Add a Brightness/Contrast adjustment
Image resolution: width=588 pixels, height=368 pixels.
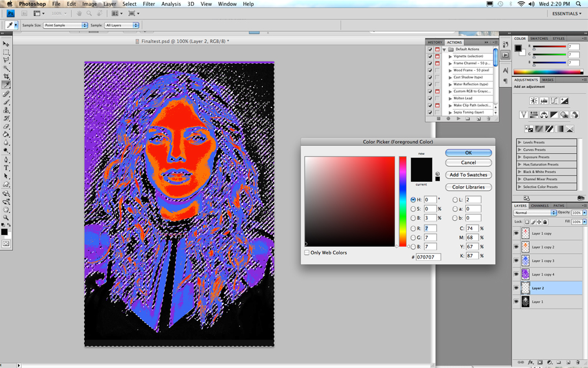[534, 101]
